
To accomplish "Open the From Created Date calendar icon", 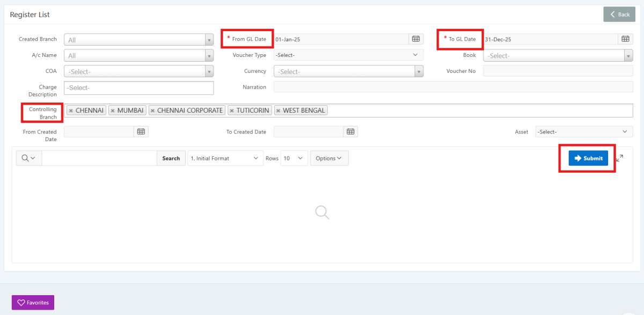I will 141,131.
